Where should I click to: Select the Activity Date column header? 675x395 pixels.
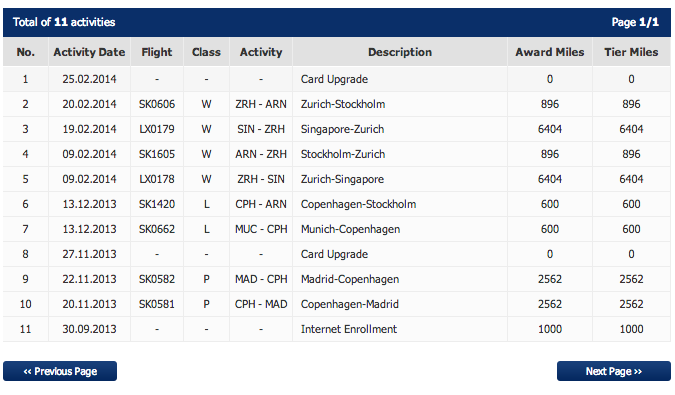point(89,52)
